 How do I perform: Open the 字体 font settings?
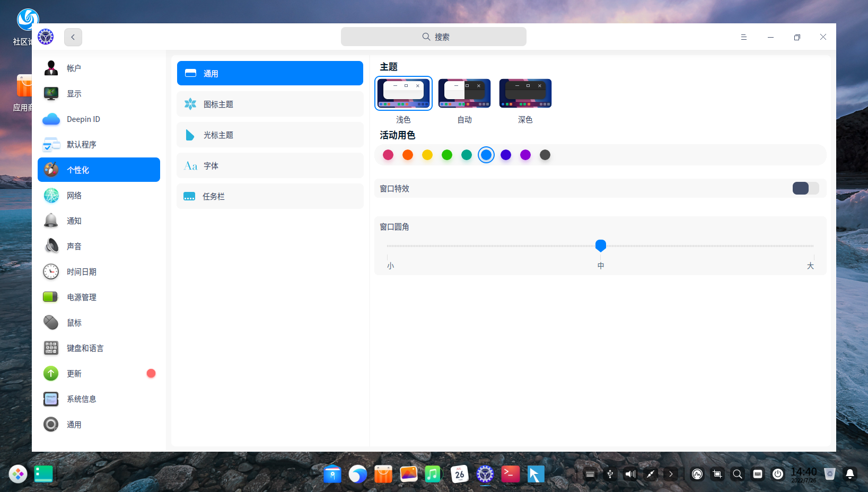point(270,166)
